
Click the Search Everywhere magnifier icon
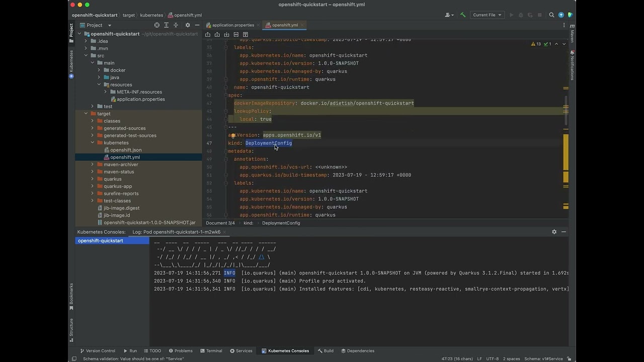coord(551,15)
